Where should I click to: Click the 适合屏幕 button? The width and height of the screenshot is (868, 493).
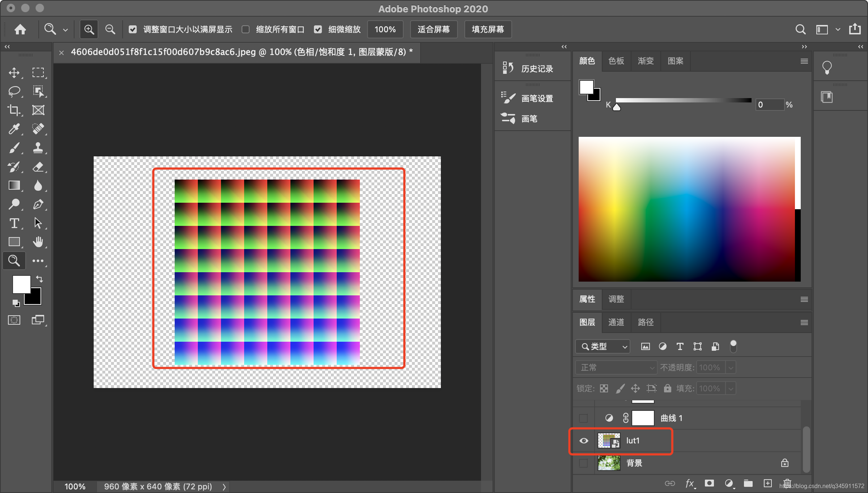434,29
